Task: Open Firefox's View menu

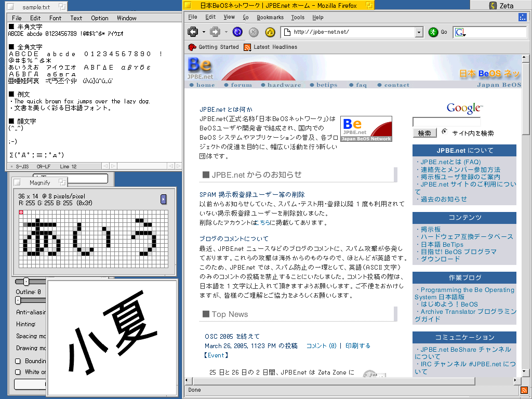Action: [229, 17]
